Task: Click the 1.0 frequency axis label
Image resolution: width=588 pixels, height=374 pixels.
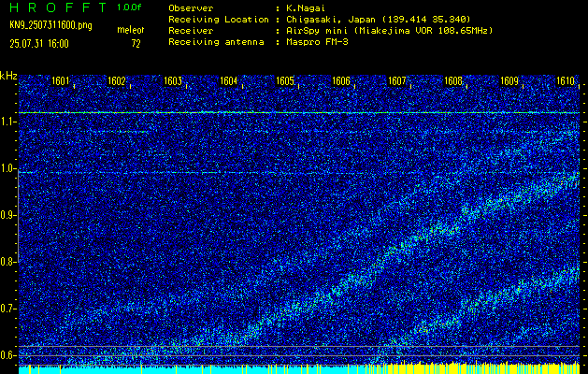Action: 7,168
